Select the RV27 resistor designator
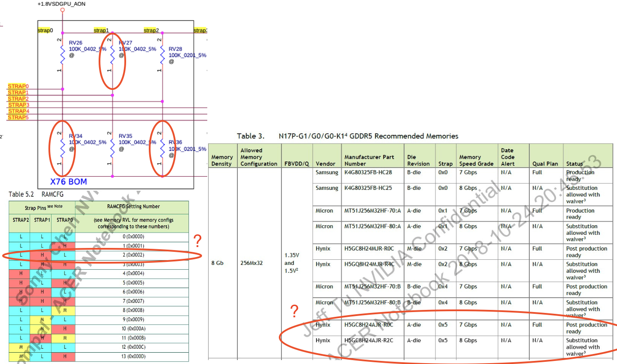 tap(125, 43)
